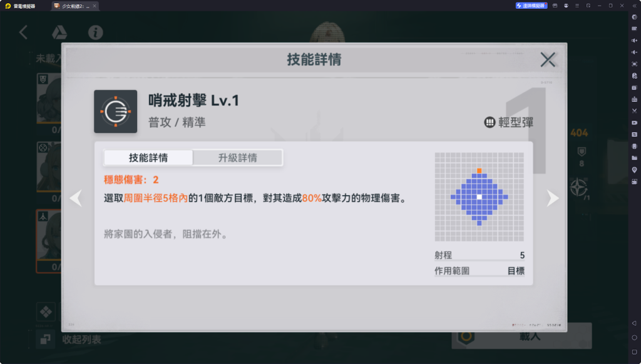The image size is (641, 364).
Task: Switch to the 升級詳情 tab
Action: (237, 158)
